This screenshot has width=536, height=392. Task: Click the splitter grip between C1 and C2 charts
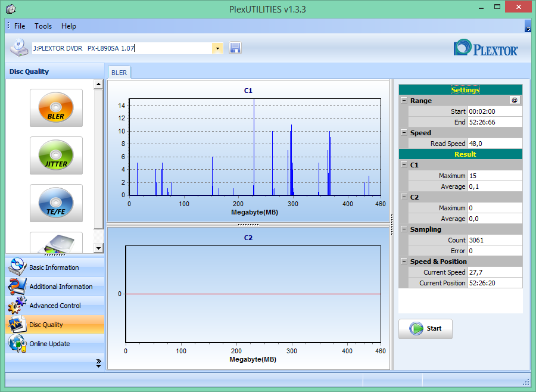coord(248,225)
